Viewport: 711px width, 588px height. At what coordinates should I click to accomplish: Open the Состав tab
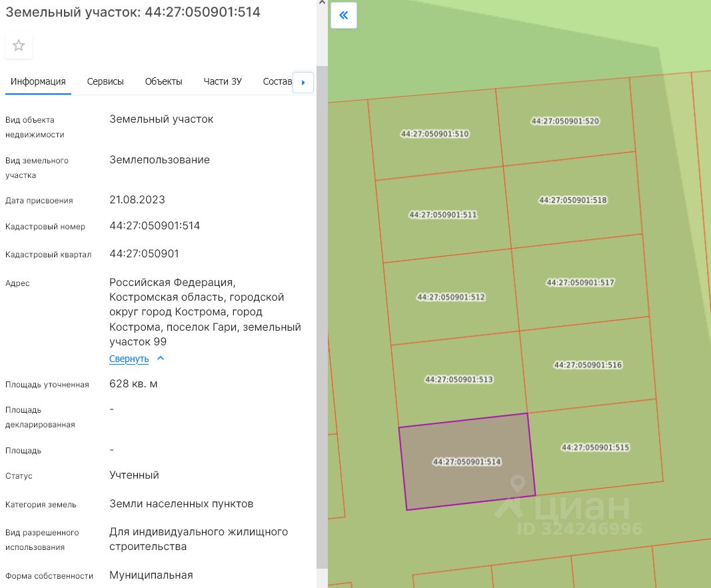point(277,81)
